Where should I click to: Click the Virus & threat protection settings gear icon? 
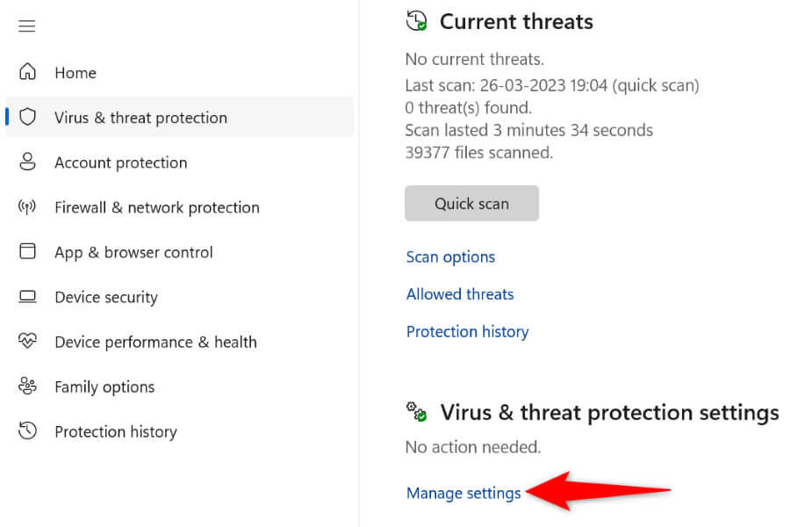click(x=417, y=411)
